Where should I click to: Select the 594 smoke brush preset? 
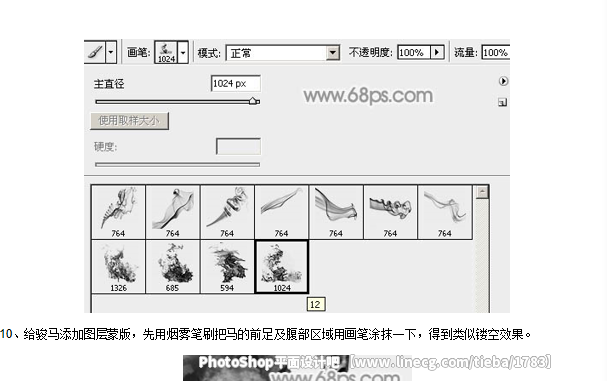click(x=227, y=267)
